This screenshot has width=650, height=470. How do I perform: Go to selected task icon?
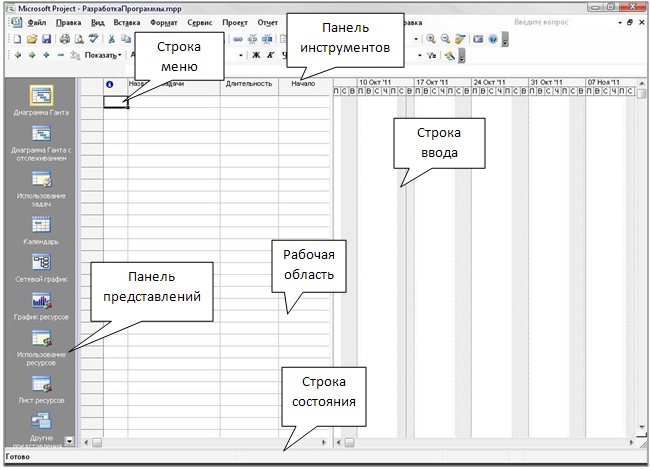pyautogui.click(x=460, y=39)
